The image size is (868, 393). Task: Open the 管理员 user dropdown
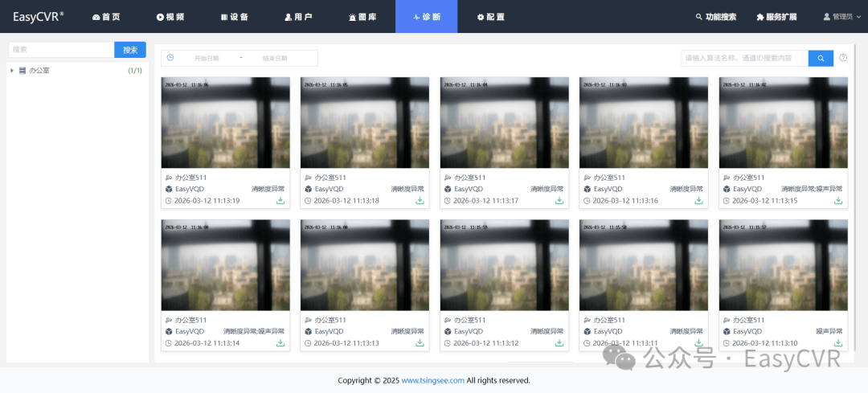841,16
